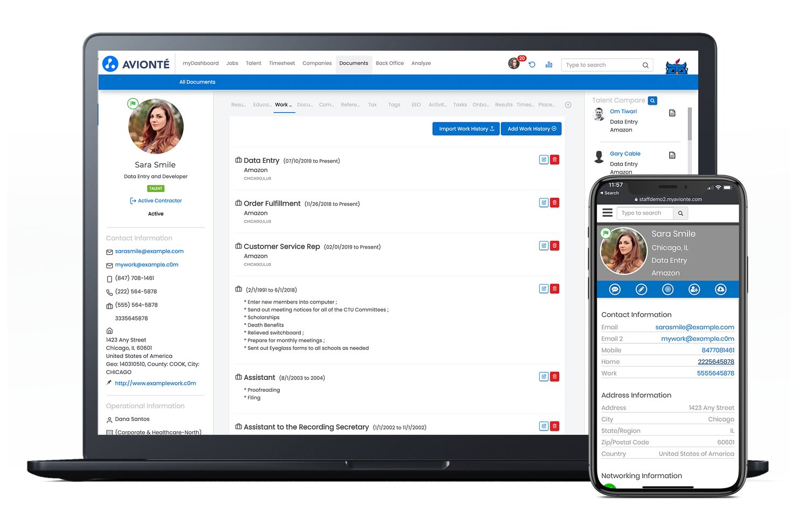Tap Work number 5555645878 on phone
The width and height of the screenshot is (798, 532).
(716, 373)
